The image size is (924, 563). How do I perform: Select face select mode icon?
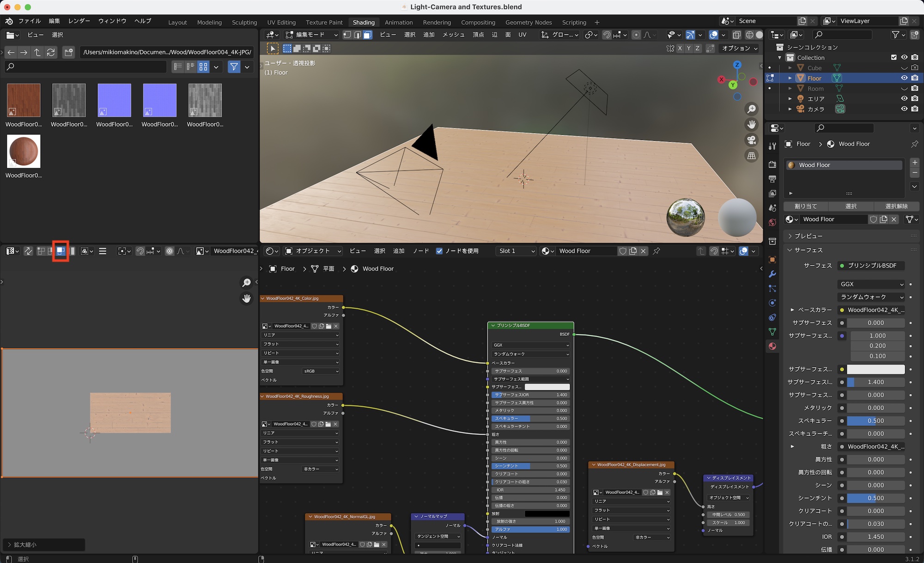pyautogui.click(x=367, y=35)
